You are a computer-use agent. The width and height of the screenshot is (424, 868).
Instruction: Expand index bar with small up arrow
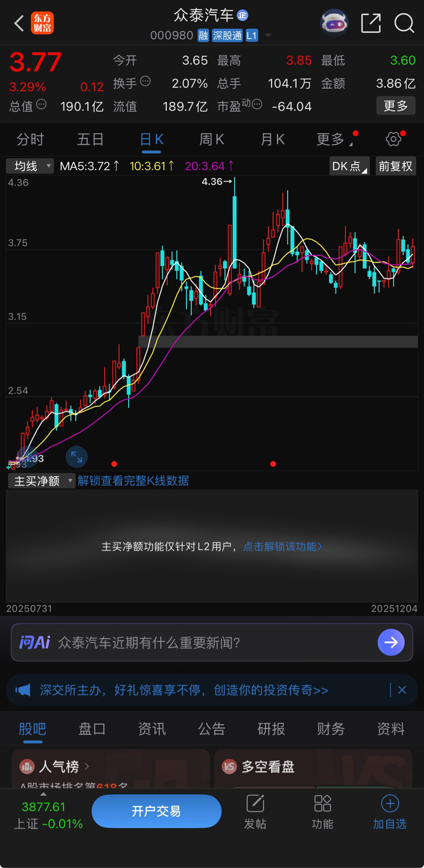pos(44,794)
